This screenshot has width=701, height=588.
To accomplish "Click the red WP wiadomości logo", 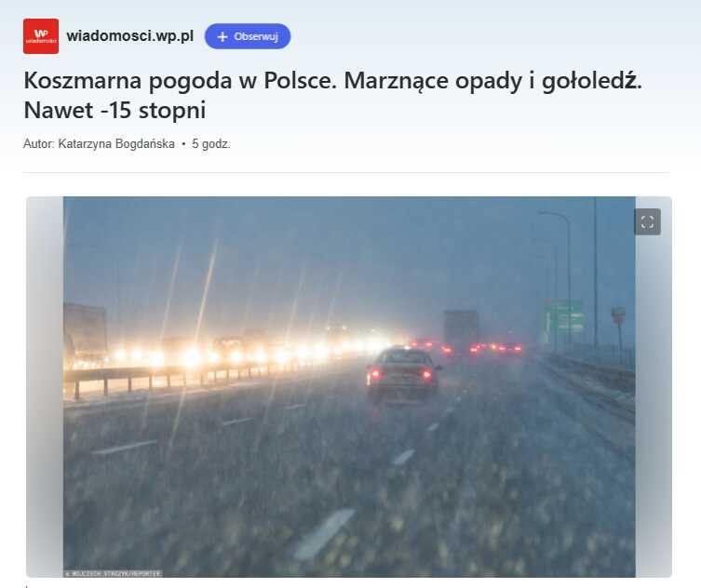I will click(x=41, y=36).
